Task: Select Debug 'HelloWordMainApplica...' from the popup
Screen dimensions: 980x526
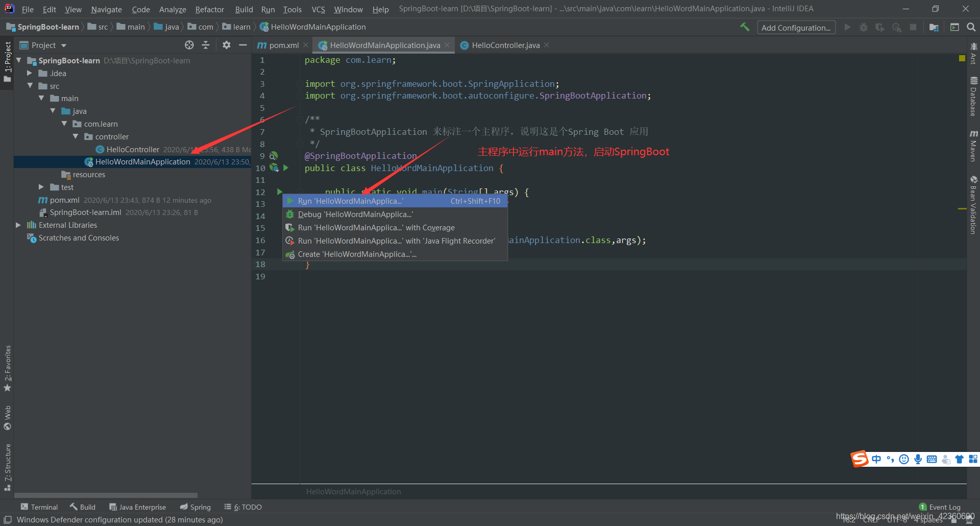Action: click(395, 214)
